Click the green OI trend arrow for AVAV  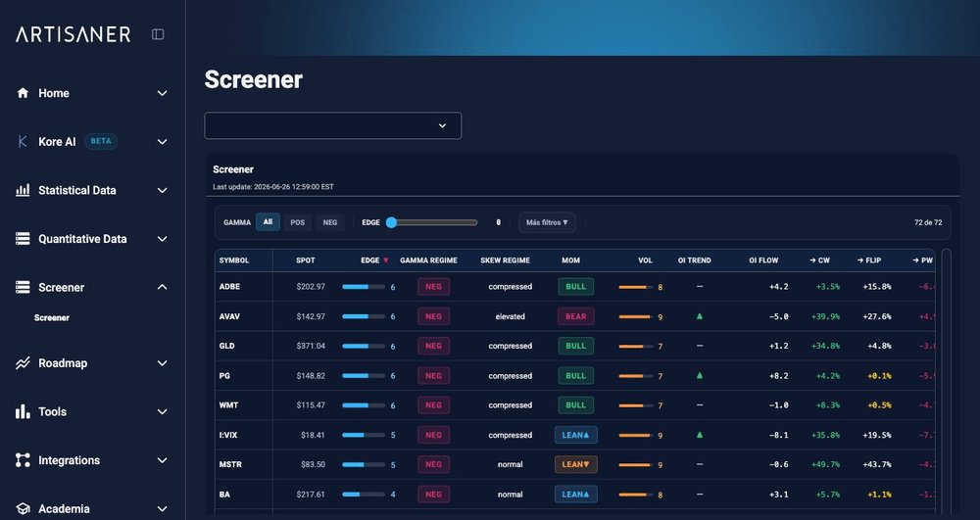[700, 316]
